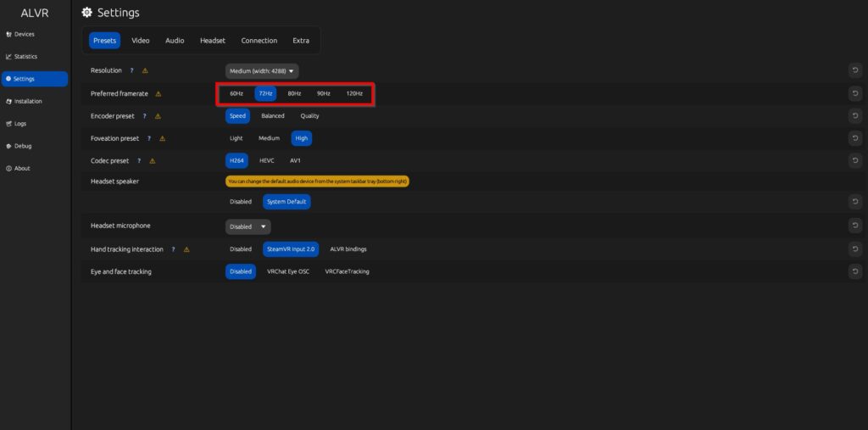This screenshot has height=430, width=868.
Task: Select the Settings sidebar entry
Action: (34, 79)
